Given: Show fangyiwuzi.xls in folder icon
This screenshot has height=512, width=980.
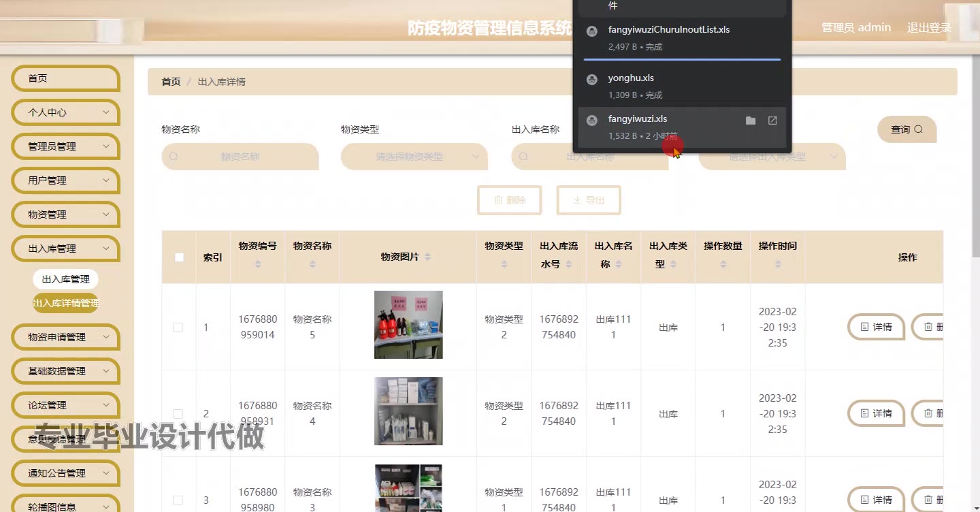Looking at the screenshot, I should (x=750, y=121).
